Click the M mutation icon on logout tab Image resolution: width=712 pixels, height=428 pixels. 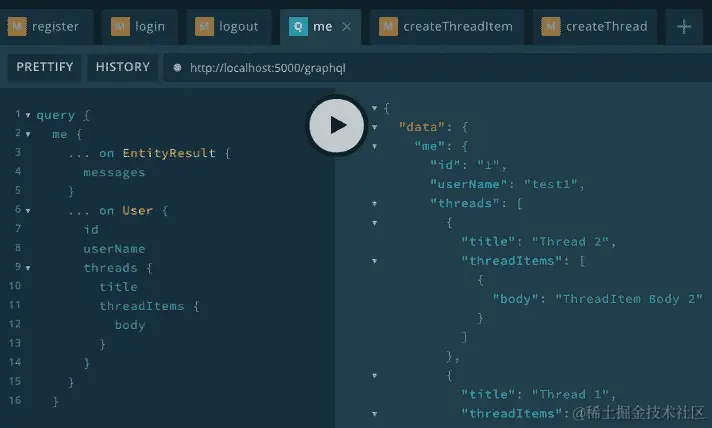(204, 26)
